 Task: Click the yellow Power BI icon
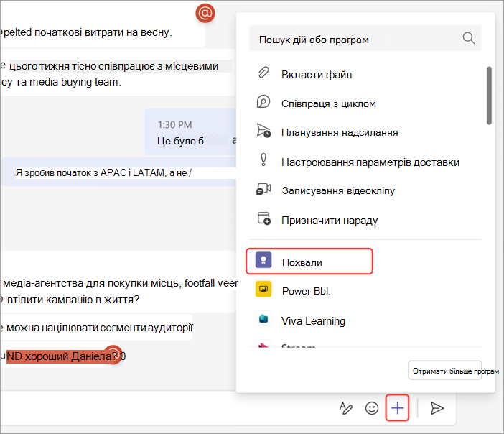[x=263, y=289]
